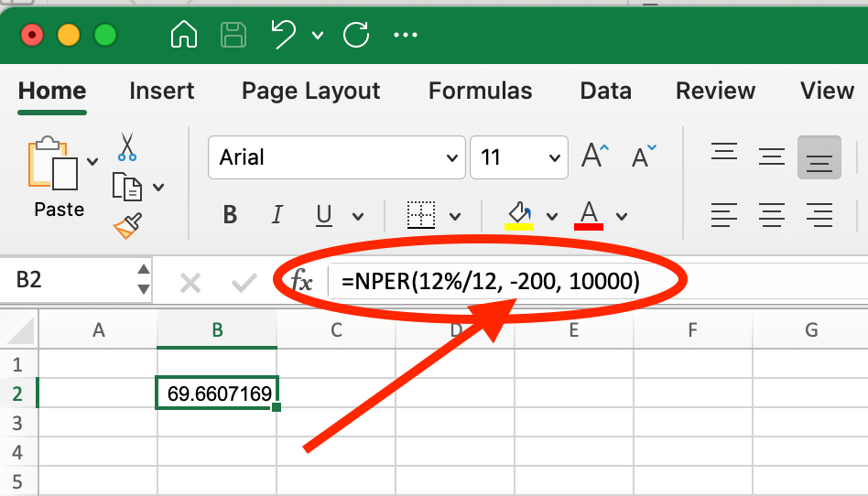
Task: Open Insert Function fx dialog
Action: pyautogui.click(x=302, y=281)
